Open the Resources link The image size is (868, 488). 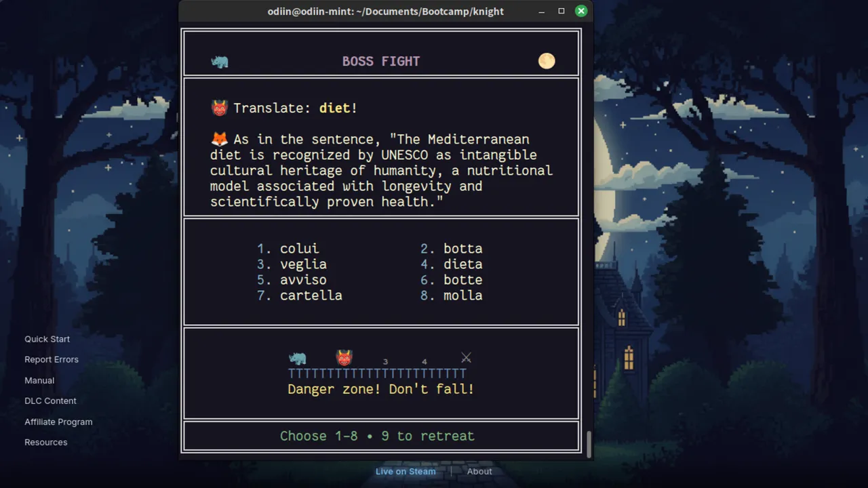46,442
